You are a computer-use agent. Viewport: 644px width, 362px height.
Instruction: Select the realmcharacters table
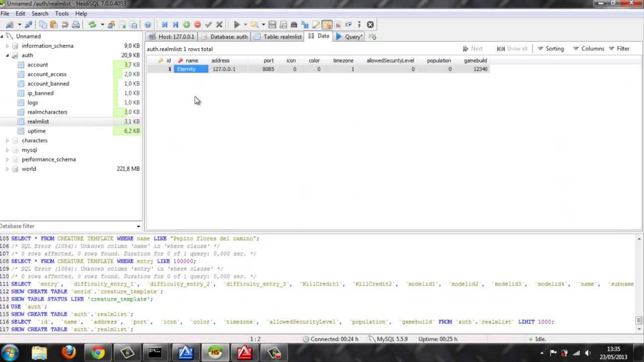point(47,112)
